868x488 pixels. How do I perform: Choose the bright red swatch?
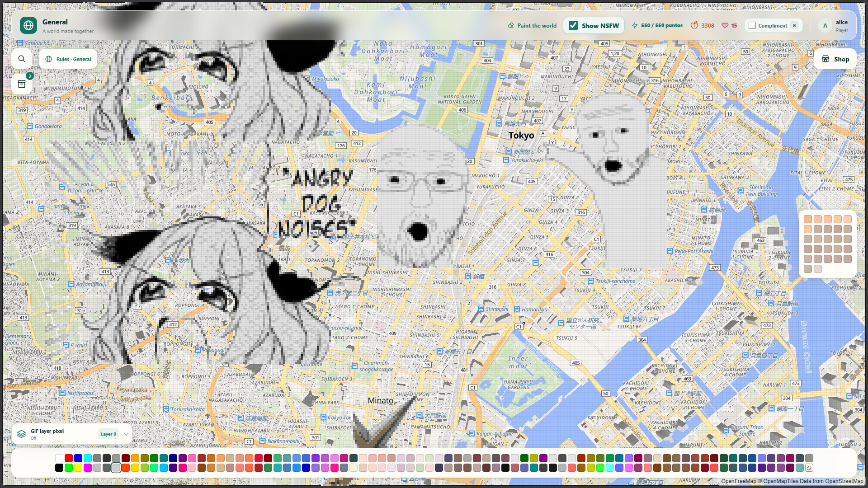pos(69,458)
